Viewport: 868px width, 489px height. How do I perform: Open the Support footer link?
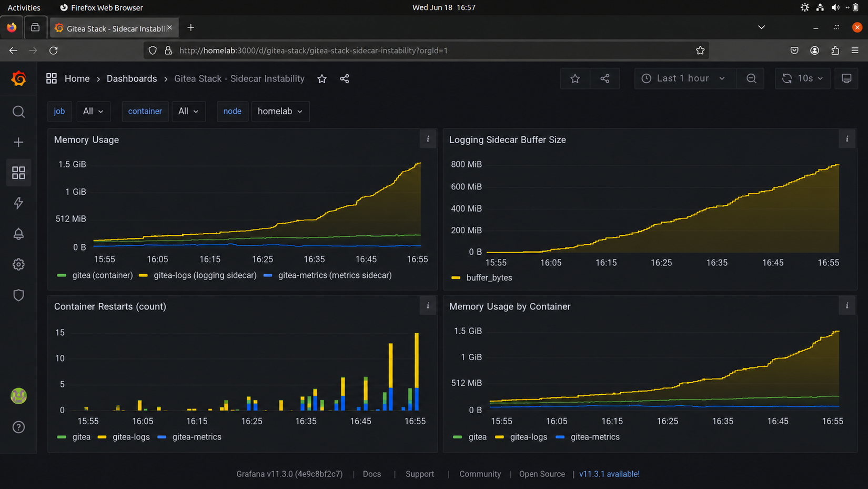click(420, 474)
